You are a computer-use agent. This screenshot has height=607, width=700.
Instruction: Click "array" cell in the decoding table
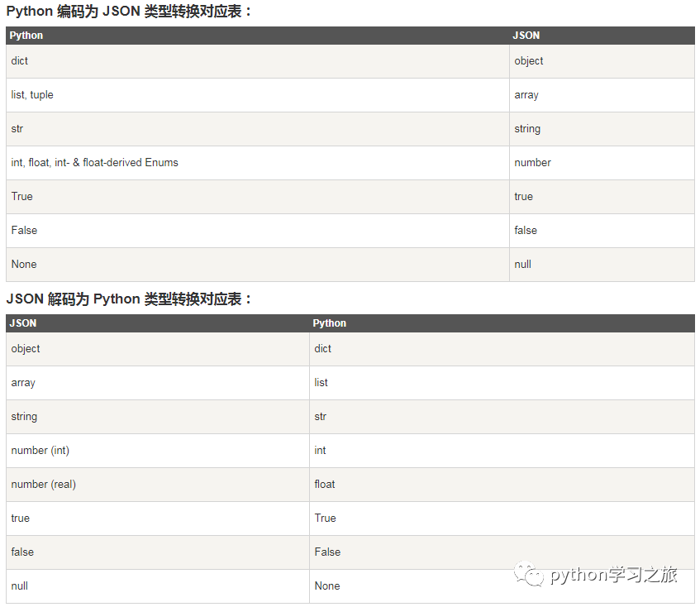point(158,383)
